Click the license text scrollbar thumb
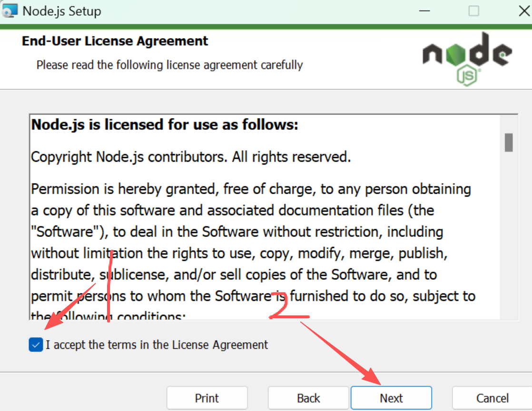532x411 pixels. click(509, 142)
